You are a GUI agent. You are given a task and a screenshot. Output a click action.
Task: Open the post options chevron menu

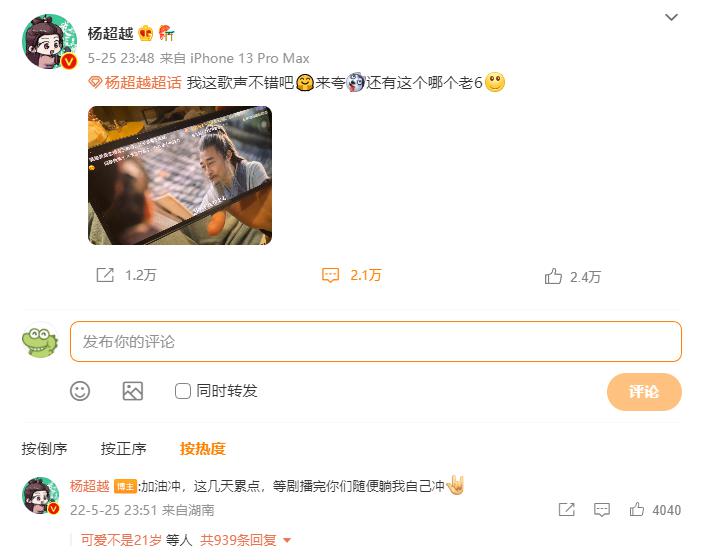point(671,17)
